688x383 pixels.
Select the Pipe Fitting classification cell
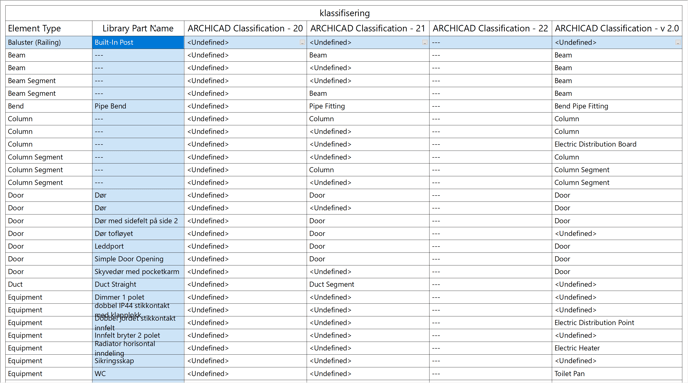(x=368, y=106)
